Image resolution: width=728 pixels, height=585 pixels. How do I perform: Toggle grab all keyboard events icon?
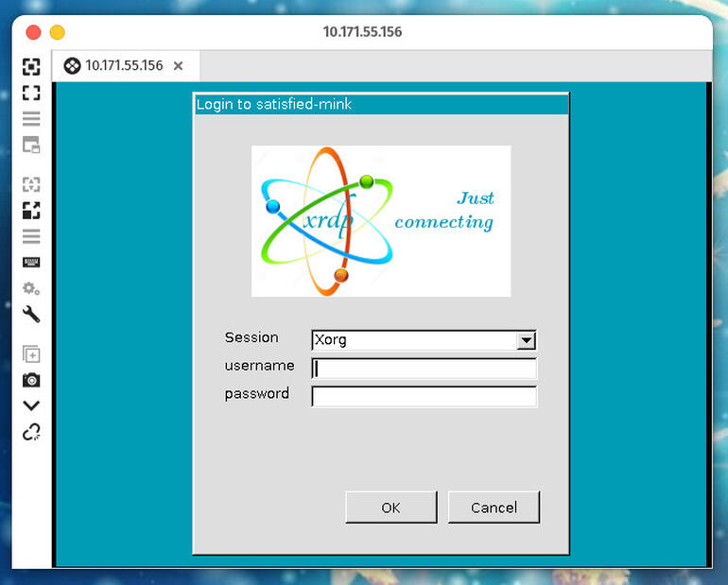tap(31, 263)
